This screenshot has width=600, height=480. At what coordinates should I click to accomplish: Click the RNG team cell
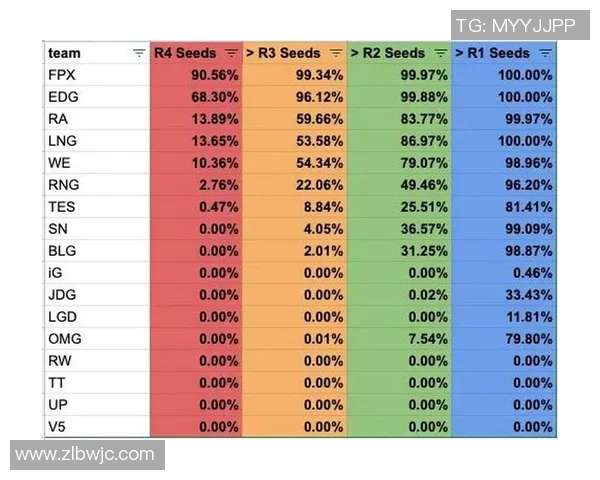coord(97,184)
